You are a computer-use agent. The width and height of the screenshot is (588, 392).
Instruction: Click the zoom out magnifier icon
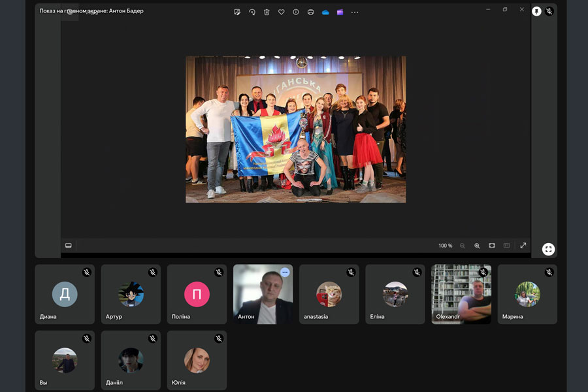tap(463, 246)
